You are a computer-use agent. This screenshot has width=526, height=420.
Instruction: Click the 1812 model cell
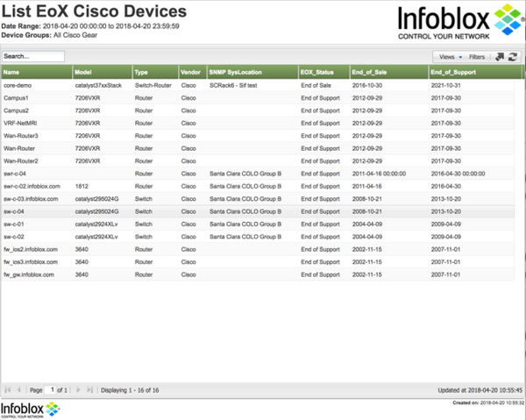pos(82,186)
